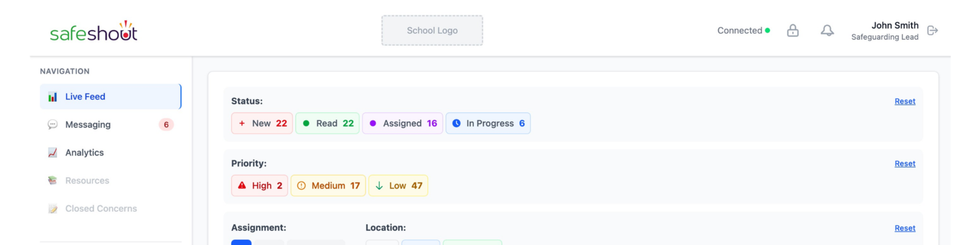
Task: Reset the Priority filters
Action: [905, 164]
